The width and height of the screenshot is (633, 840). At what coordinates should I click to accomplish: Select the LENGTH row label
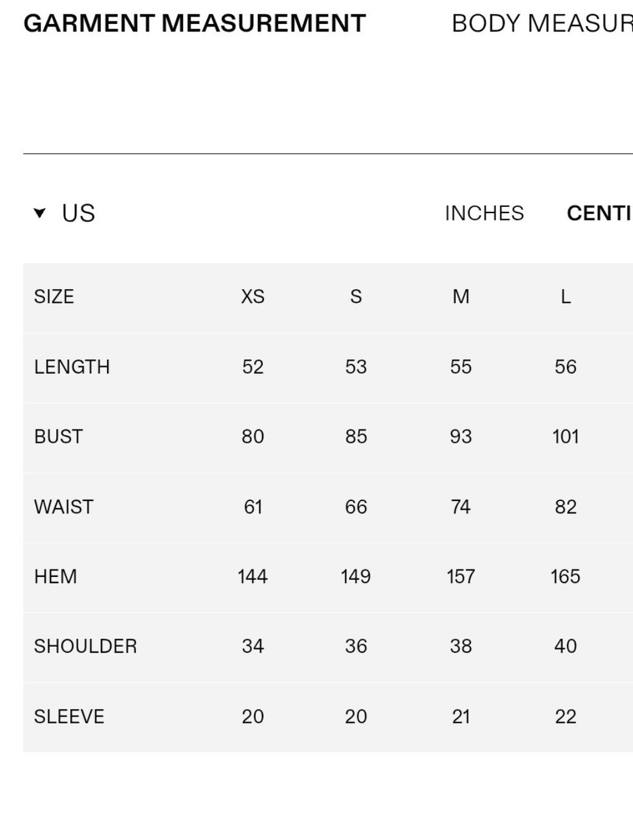coord(72,367)
